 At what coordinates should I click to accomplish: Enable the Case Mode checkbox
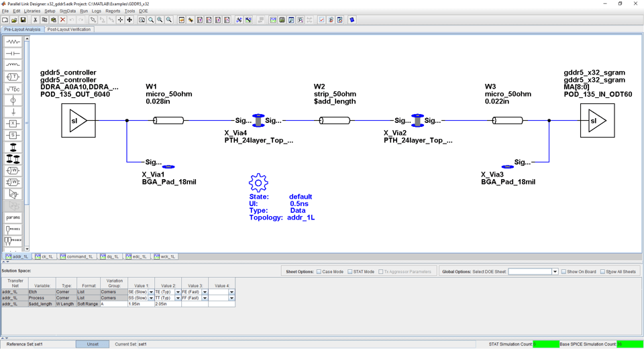[319, 272]
